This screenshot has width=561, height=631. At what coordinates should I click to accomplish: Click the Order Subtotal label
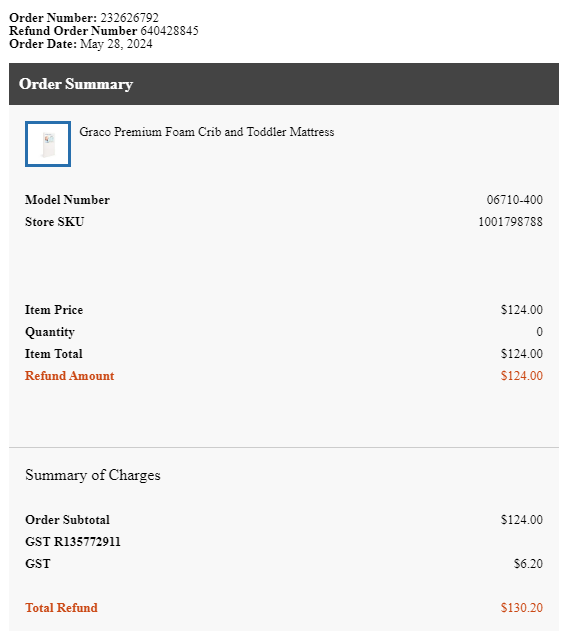pyautogui.click(x=67, y=520)
